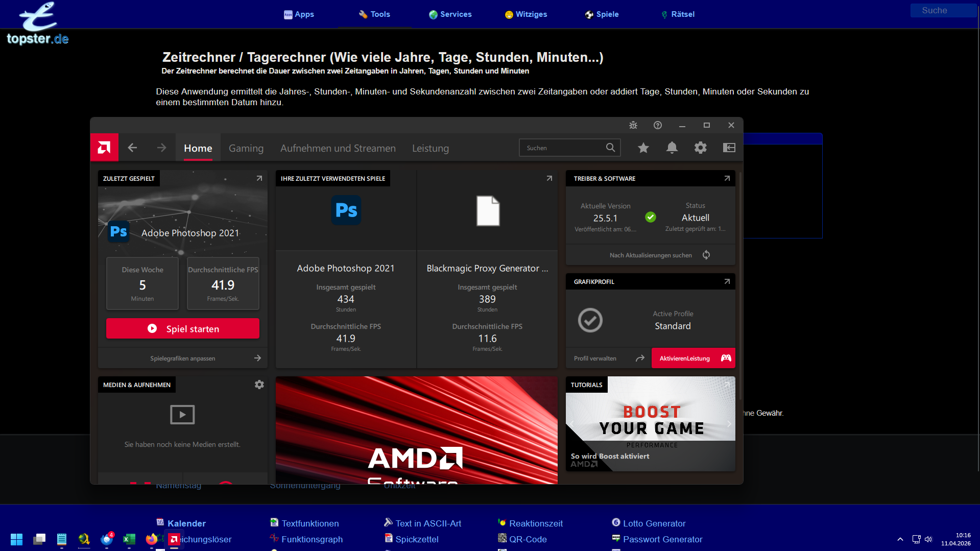Open Adobe Photoshop 2021 in Zuletzt gespielt

190,233
